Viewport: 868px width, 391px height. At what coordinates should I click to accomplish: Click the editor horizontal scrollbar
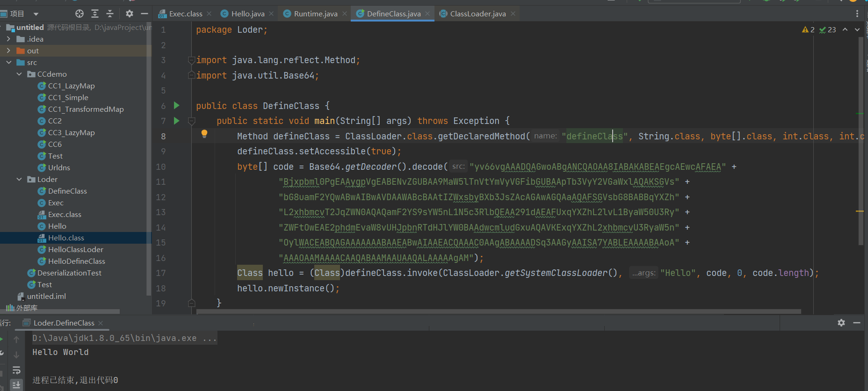499,311
